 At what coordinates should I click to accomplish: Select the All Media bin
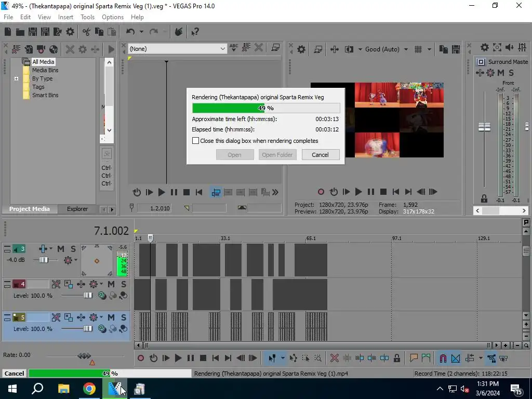(x=43, y=62)
